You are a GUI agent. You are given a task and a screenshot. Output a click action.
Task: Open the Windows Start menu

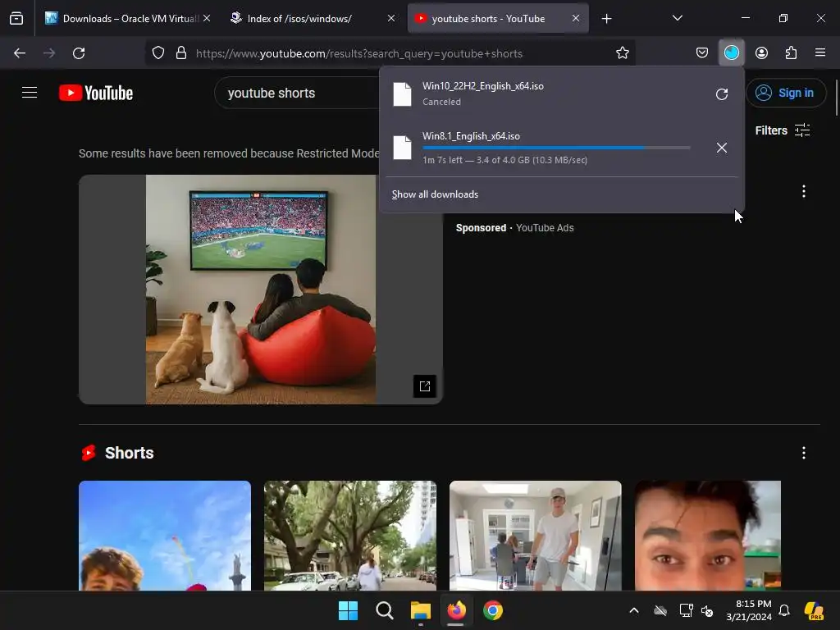(348, 610)
